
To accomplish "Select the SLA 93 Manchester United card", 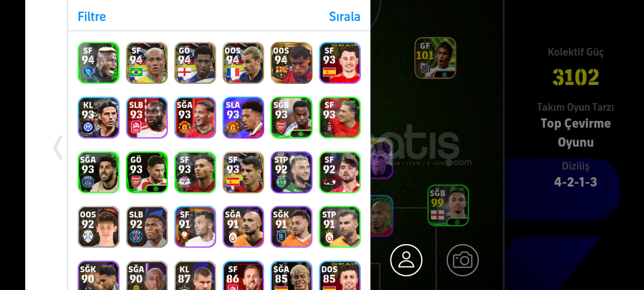I will [243, 117].
